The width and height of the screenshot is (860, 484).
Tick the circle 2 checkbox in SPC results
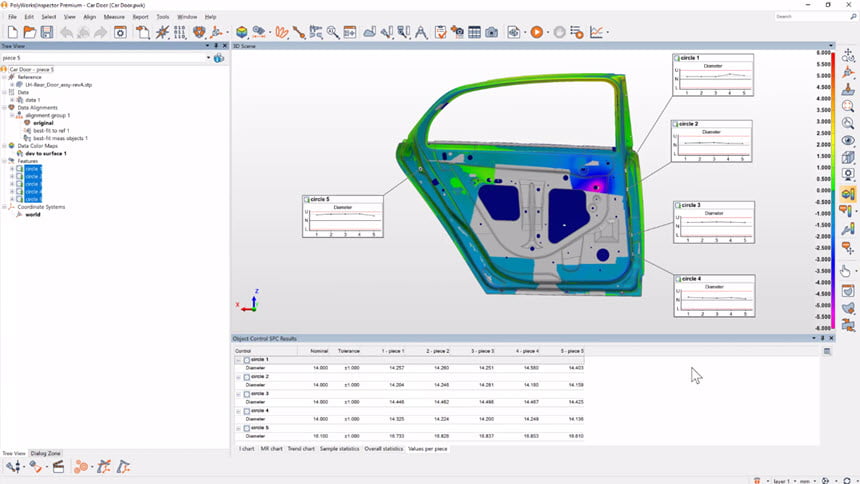click(x=247, y=377)
